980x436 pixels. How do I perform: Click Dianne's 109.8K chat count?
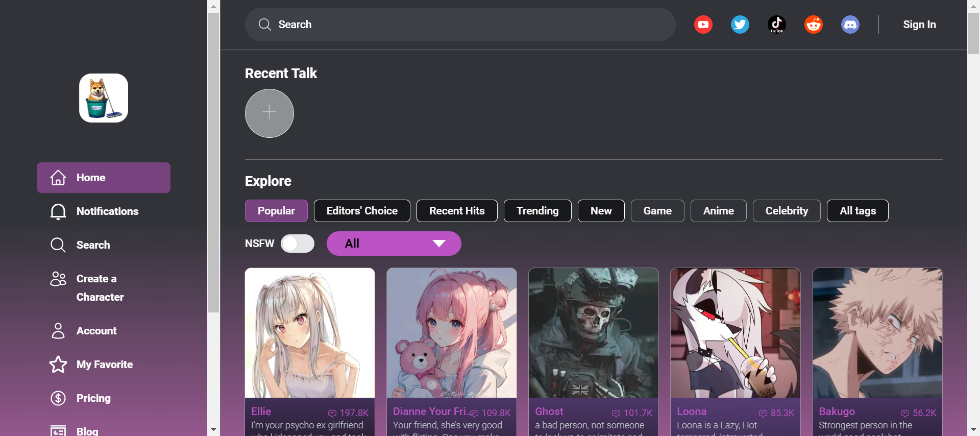point(496,413)
